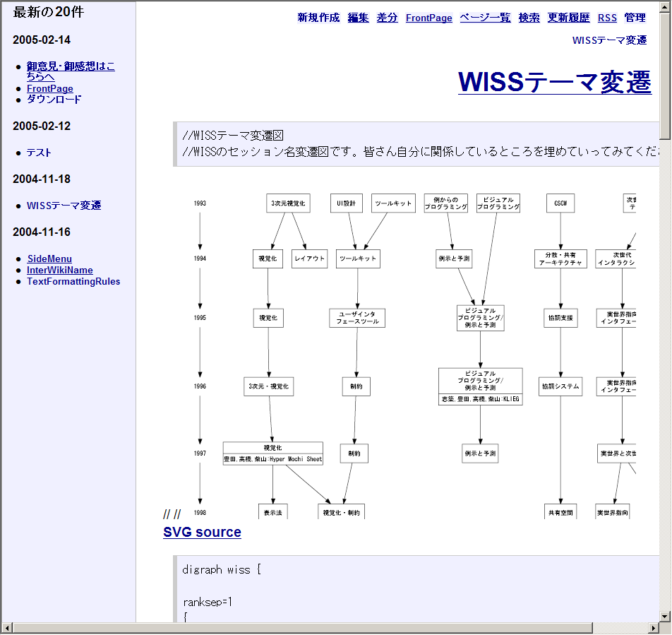Viewport: 672px width, 635px height.
Task: Click the 2004-11-16 date heading
Action: pyautogui.click(x=42, y=232)
